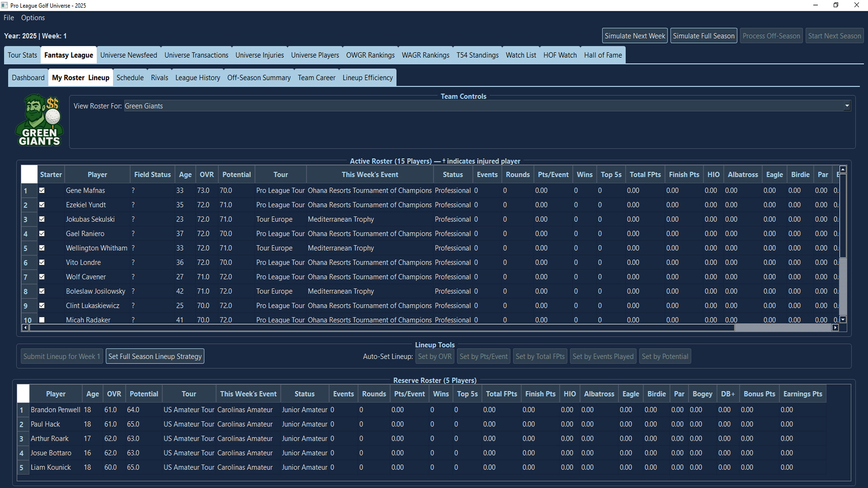
Task: Auto-set lineup with Set by Potential
Action: coord(665,356)
